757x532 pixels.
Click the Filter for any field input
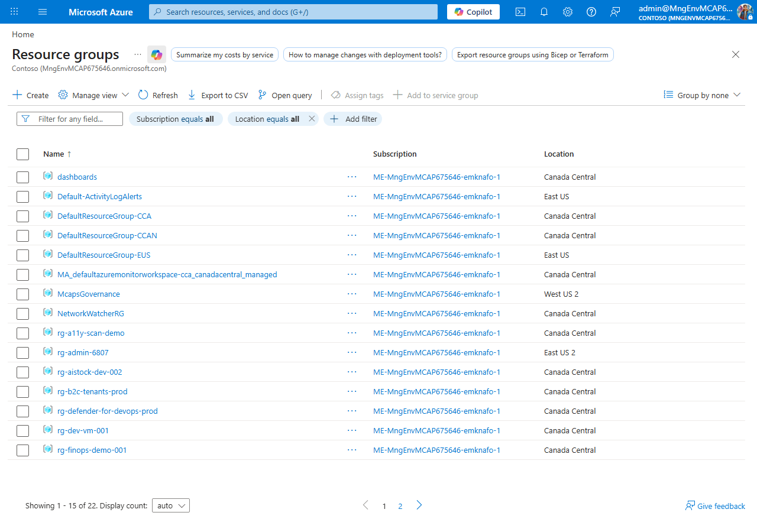(69, 119)
